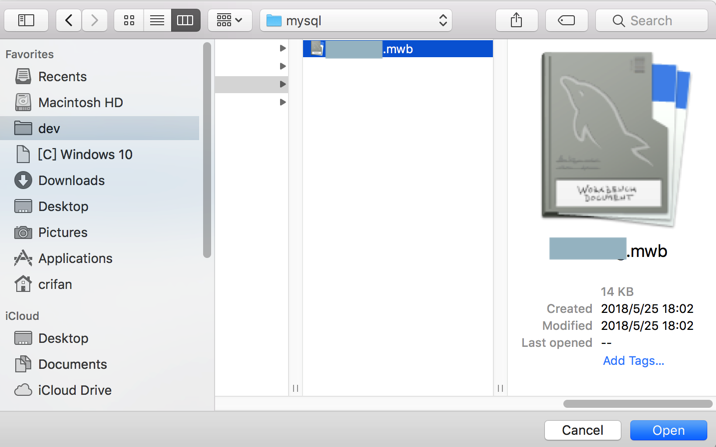
Task: Open the group-by arrangement dropdown
Action: pyautogui.click(x=230, y=21)
